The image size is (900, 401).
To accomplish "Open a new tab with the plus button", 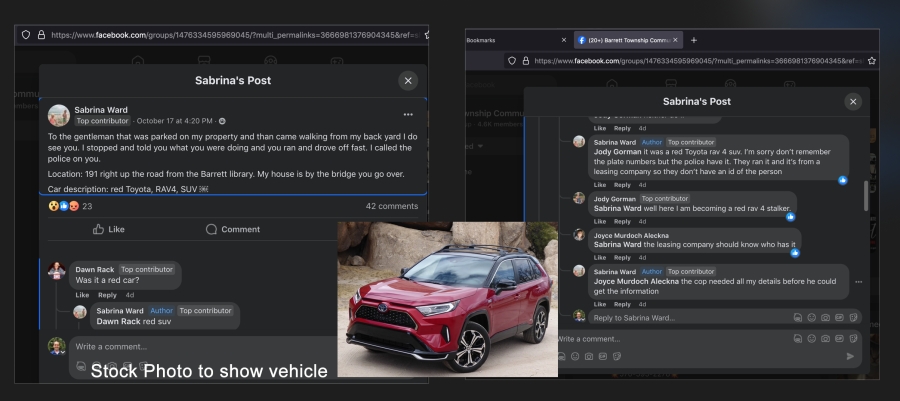I will click(x=694, y=40).
